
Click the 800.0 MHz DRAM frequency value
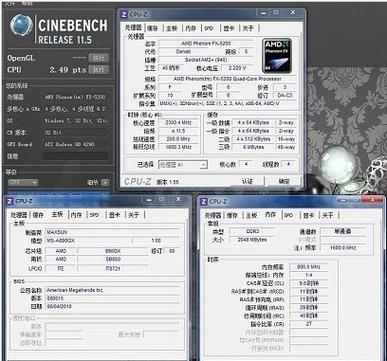pos(308,267)
